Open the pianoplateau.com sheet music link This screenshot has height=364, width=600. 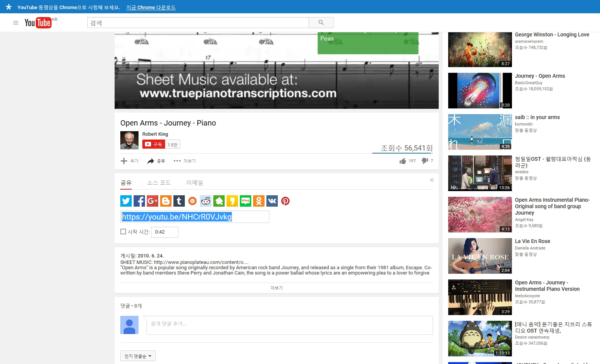click(x=201, y=262)
